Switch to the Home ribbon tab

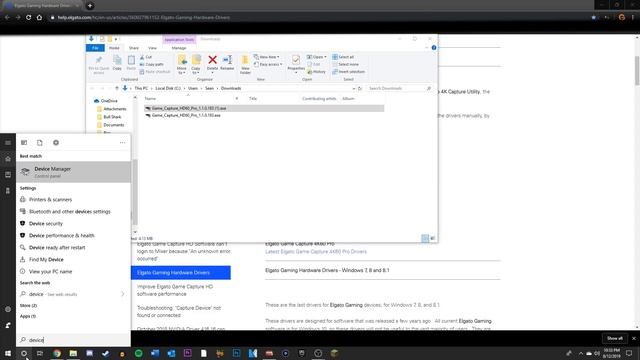114,48
